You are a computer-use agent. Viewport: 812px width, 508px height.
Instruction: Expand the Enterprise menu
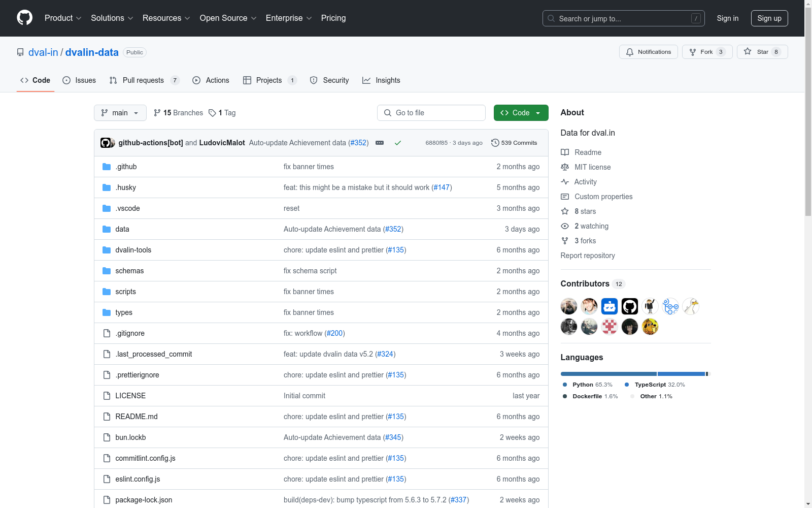[x=289, y=18]
